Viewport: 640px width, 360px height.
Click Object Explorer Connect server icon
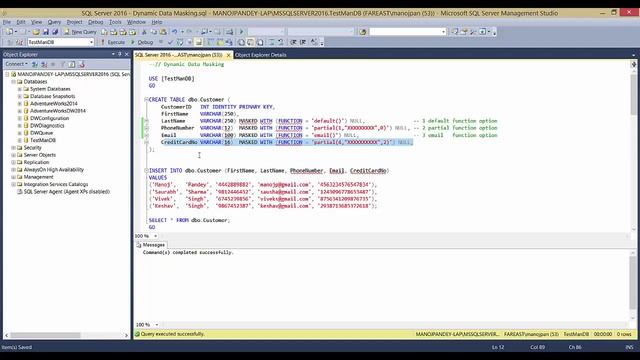click(x=35, y=64)
